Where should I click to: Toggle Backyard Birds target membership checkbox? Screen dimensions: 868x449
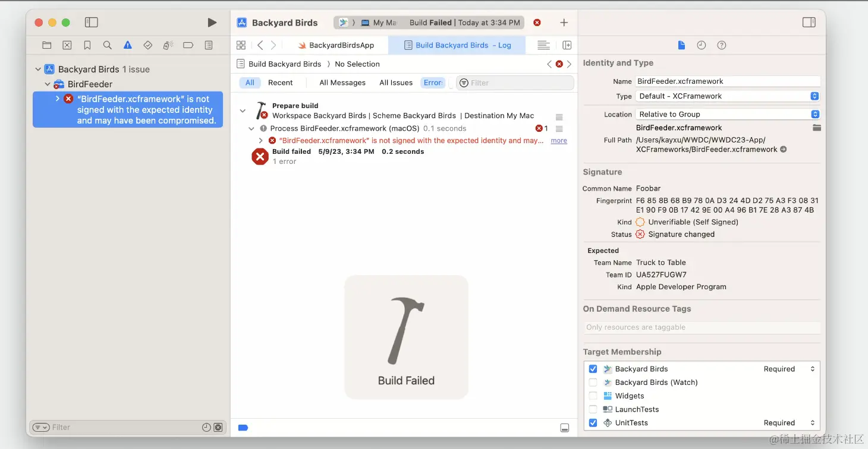(x=593, y=369)
